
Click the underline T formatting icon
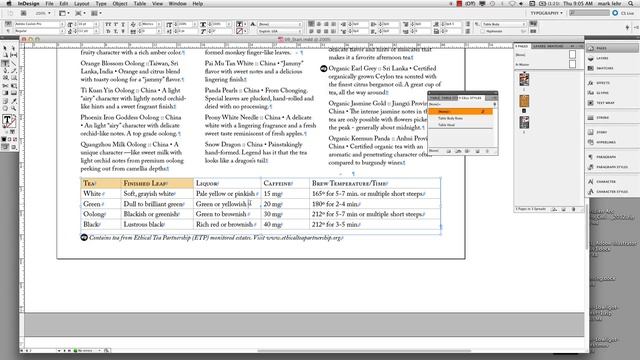point(123,24)
